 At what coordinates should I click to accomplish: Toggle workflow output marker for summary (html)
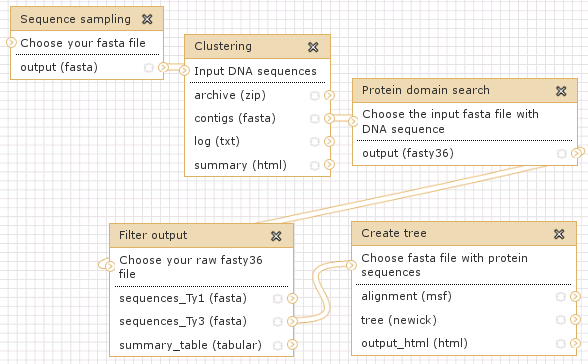click(315, 165)
